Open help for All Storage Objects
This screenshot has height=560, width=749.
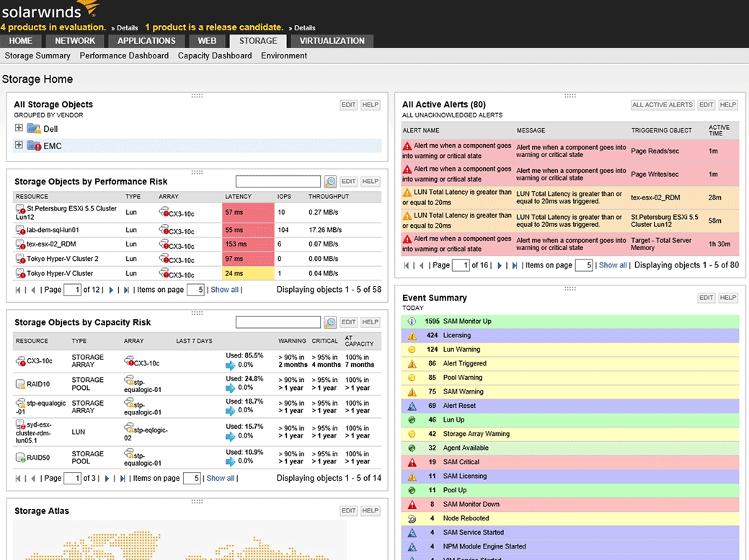371,105
